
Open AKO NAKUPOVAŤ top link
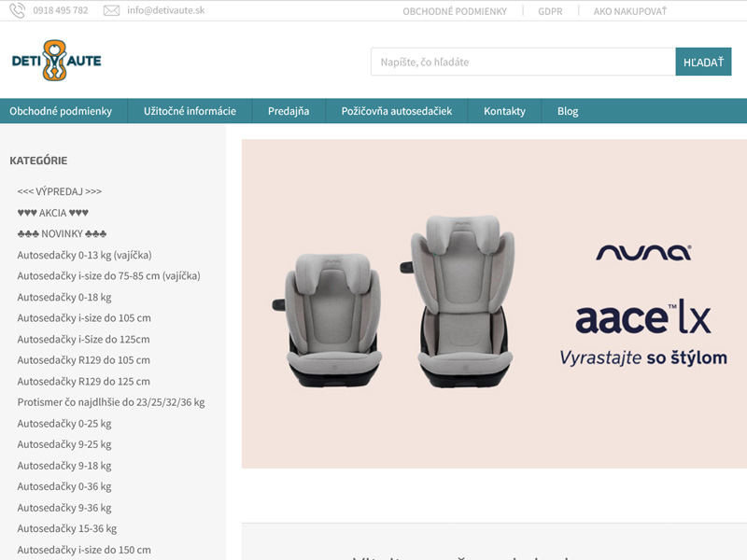(629, 11)
